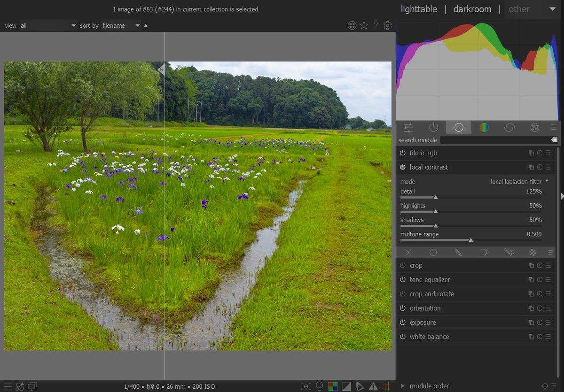Open the 'other' views dropdown
The width and height of the screenshot is (564, 392).
(532, 9)
